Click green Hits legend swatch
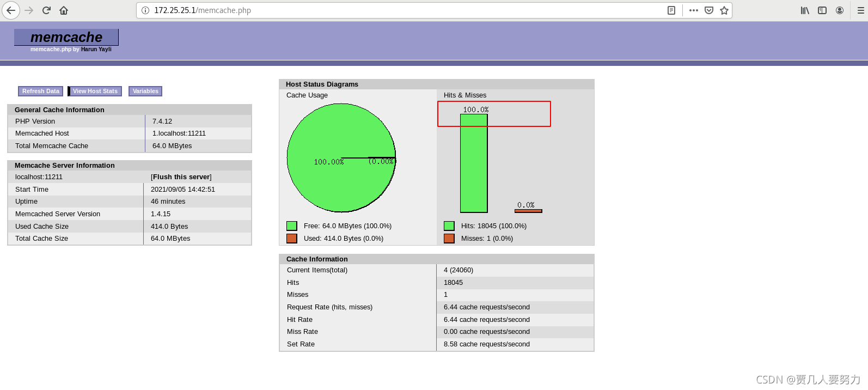The height and width of the screenshot is (390, 868). [449, 226]
